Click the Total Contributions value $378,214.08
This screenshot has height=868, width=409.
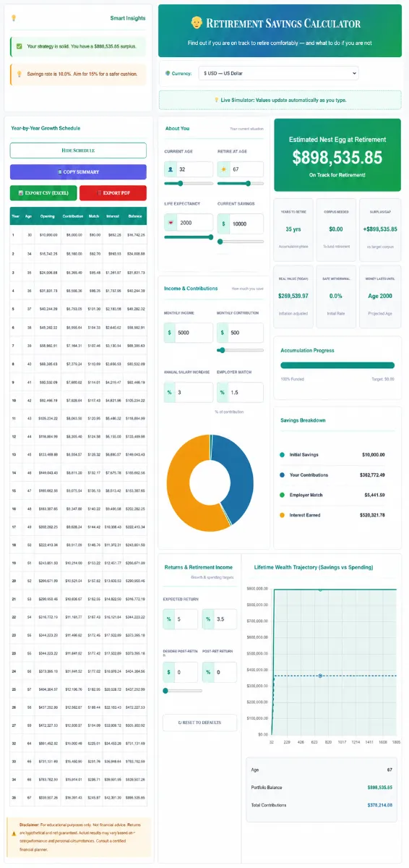click(380, 805)
